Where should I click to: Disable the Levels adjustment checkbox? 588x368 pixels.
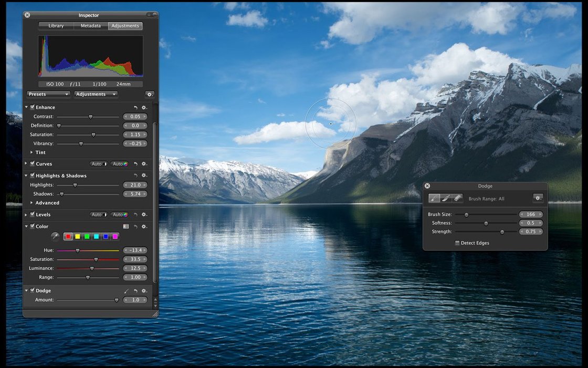(33, 214)
